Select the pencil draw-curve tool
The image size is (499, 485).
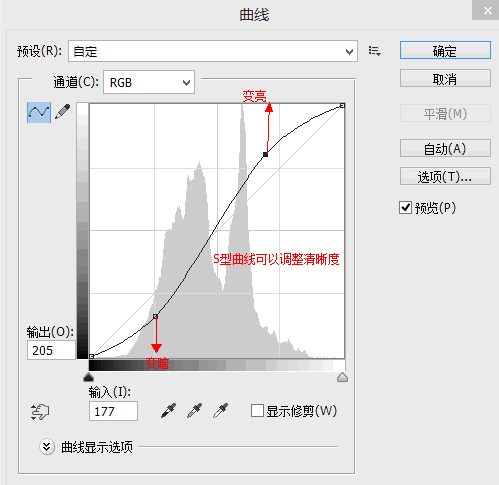tap(63, 112)
